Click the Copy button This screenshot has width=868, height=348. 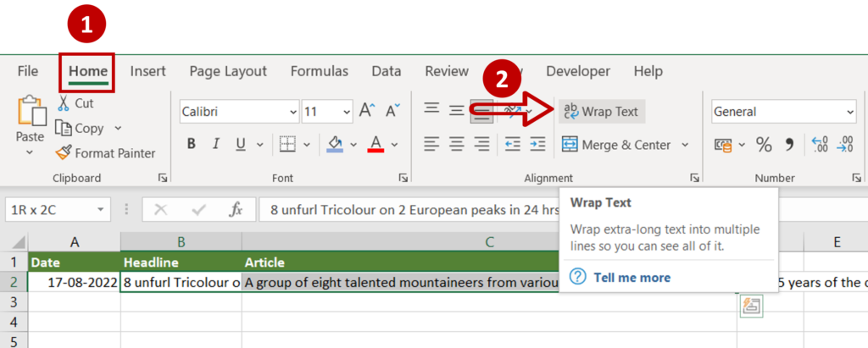click(81, 129)
